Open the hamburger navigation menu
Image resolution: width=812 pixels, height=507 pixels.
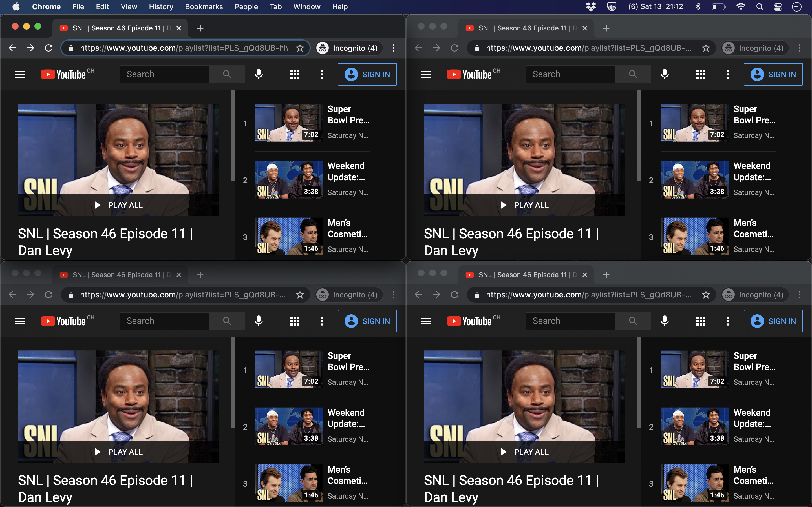(20, 74)
